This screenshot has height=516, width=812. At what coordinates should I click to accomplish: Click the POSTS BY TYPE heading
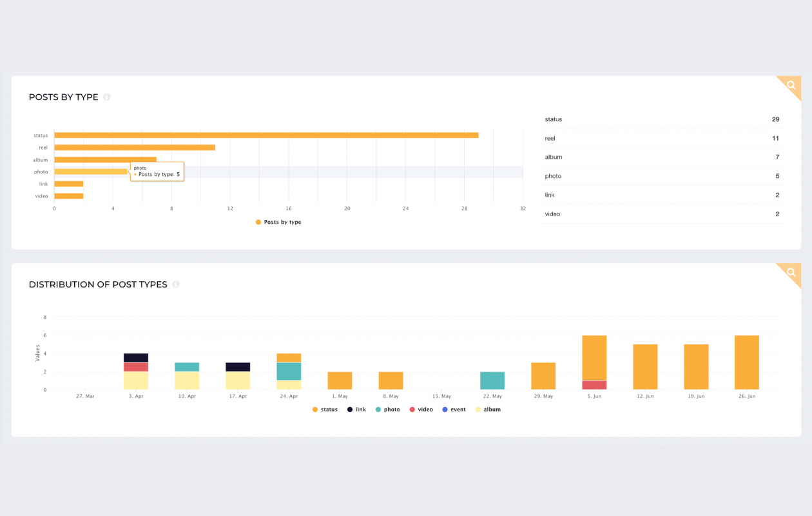[64, 97]
